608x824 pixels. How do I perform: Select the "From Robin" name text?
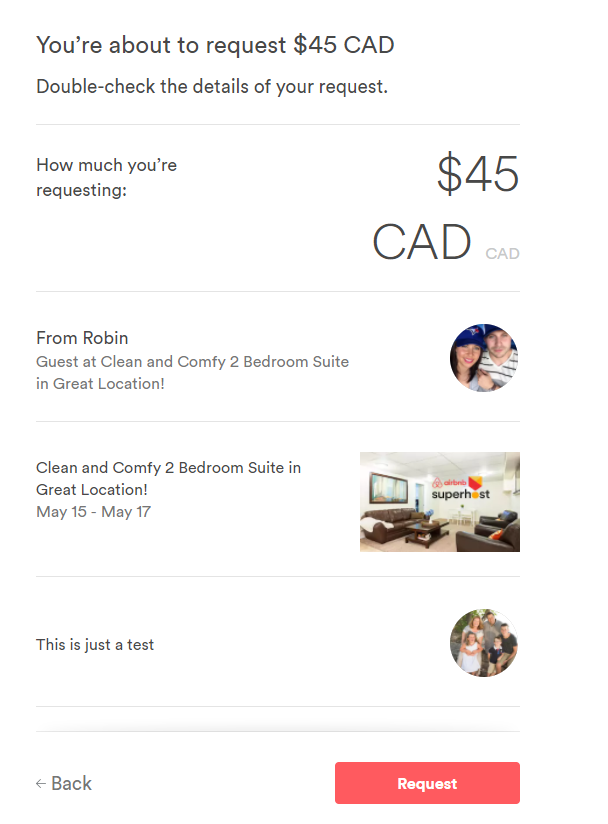[82, 338]
